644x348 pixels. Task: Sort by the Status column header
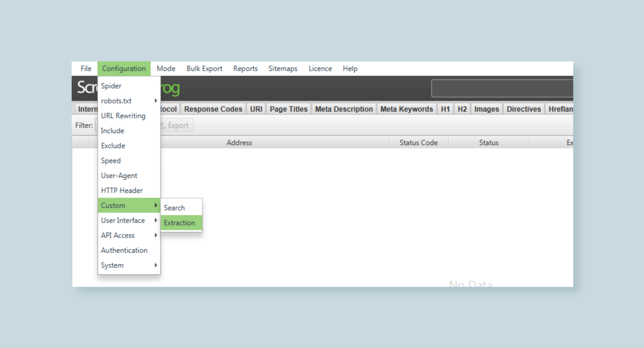tap(489, 143)
